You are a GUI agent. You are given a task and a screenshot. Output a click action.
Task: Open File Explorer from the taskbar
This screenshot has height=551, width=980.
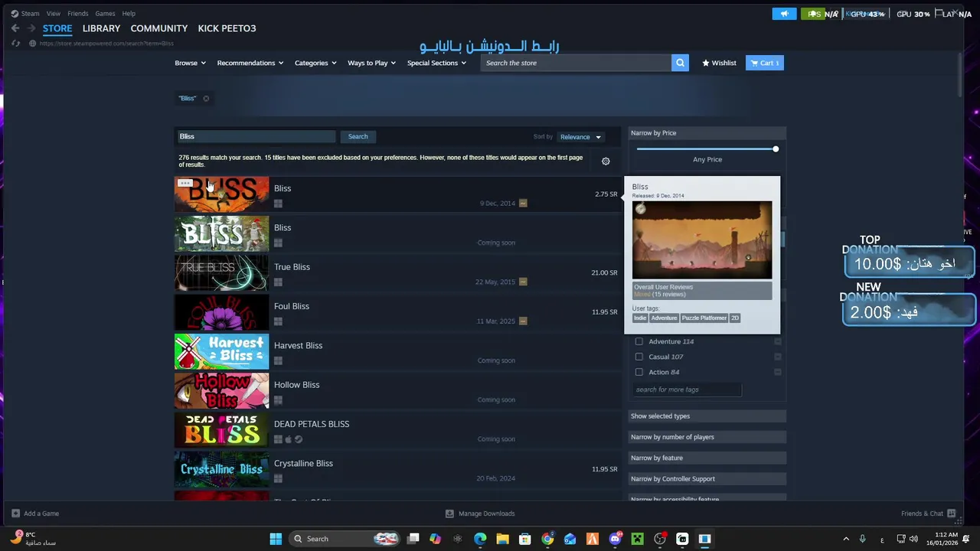[502, 539]
